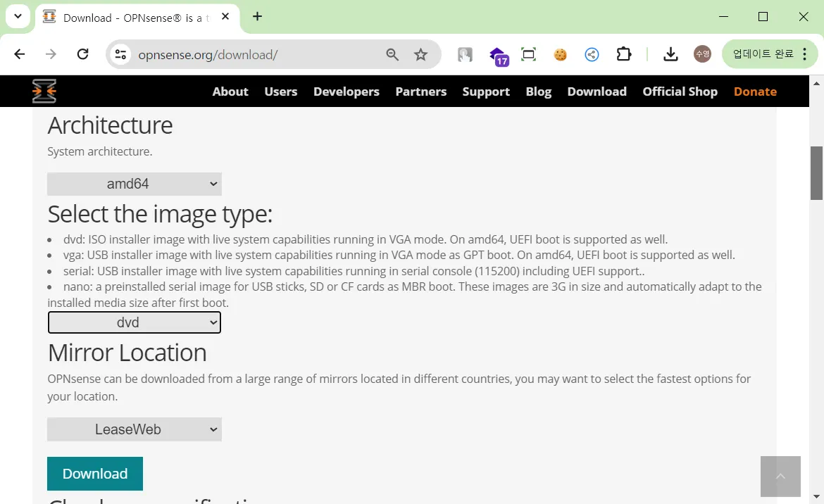The image size is (824, 504).
Task: Open the Support menu item
Action: point(486,92)
